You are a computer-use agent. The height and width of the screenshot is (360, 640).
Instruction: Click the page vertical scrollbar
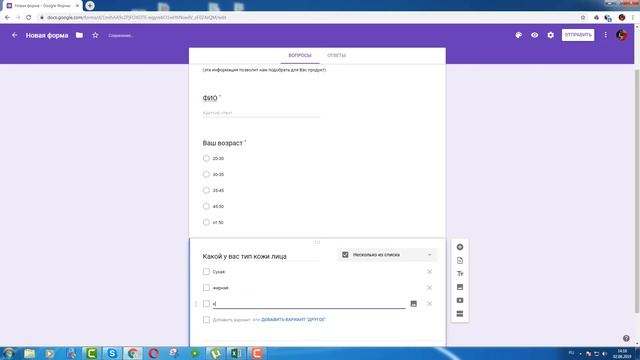(637, 192)
